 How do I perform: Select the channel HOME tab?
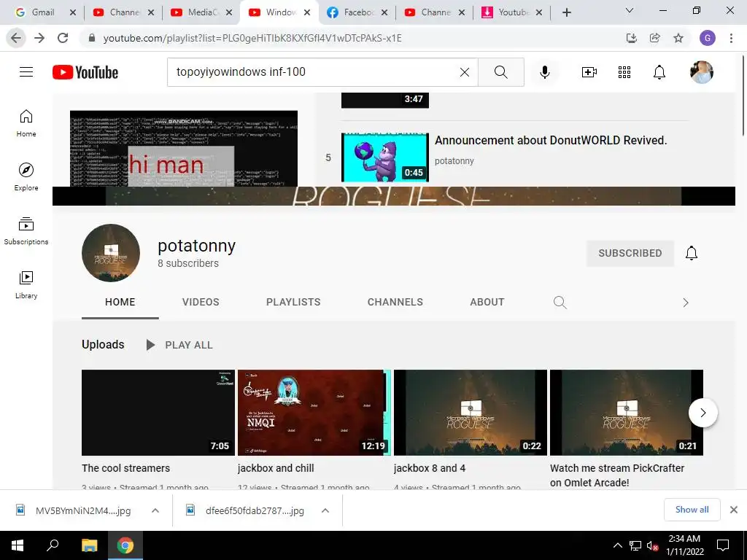[120, 302]
